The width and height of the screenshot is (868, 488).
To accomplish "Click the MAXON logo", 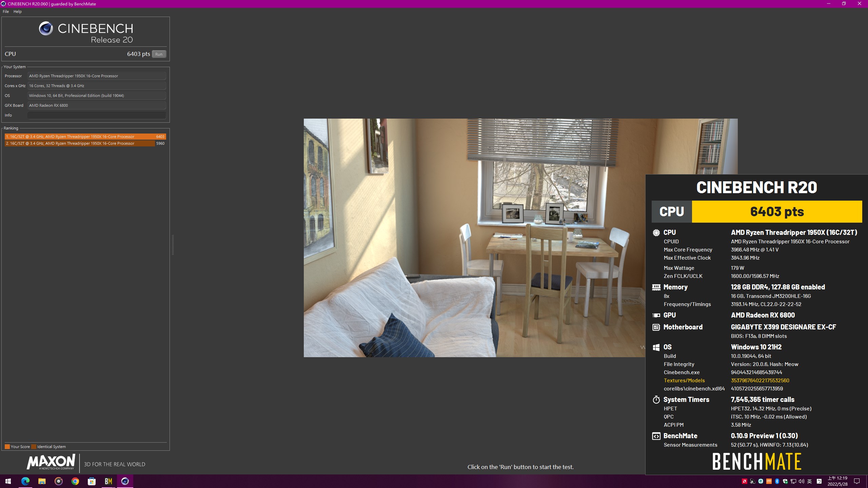I will click(51, 462).
